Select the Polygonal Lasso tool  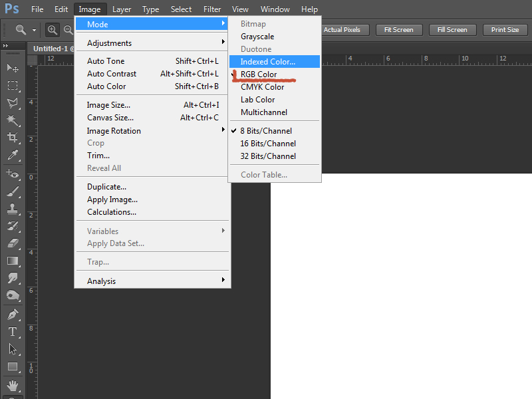(13, 103)
